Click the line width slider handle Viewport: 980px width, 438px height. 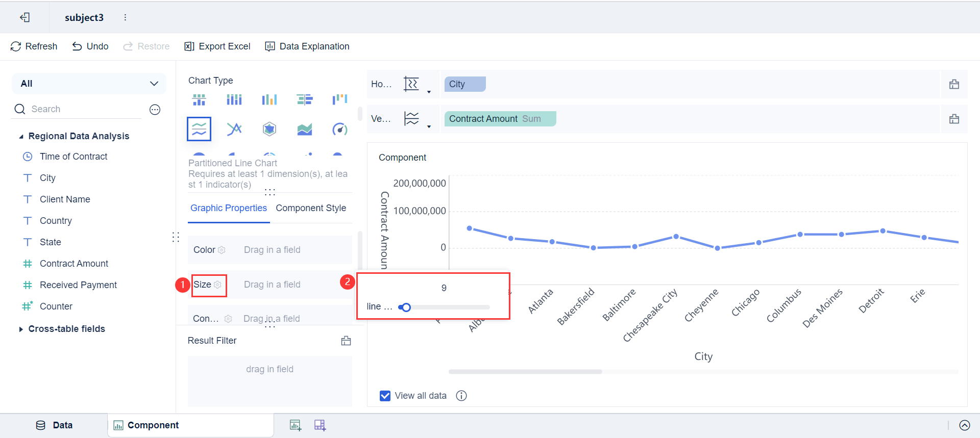406,307
